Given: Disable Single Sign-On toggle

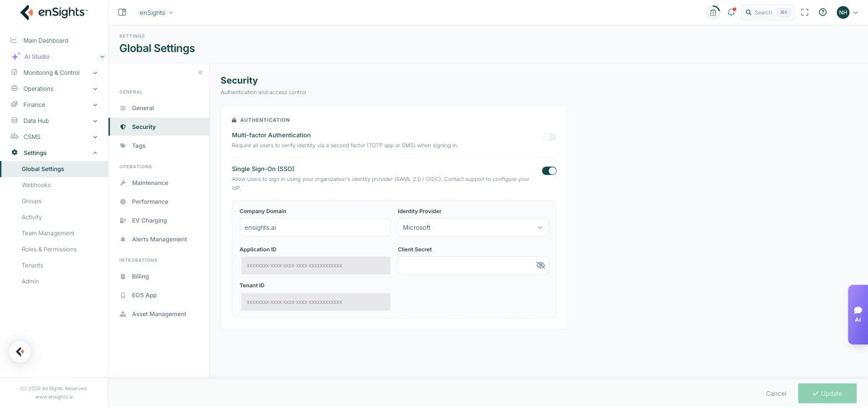Looking at the screenshot, I should pyautogui.click(x=549, y=171).
